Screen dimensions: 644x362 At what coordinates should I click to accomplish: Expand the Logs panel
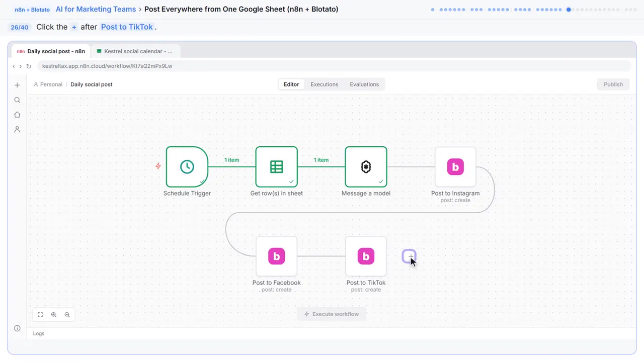(x=39, y=333)
